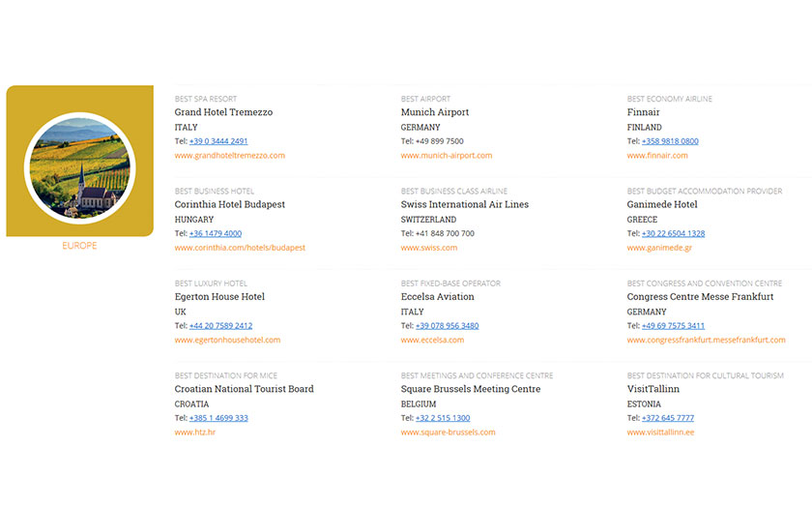Click Square Brussels phone +32 2 515 1300

pyautogui.click(x=443, y=418)
